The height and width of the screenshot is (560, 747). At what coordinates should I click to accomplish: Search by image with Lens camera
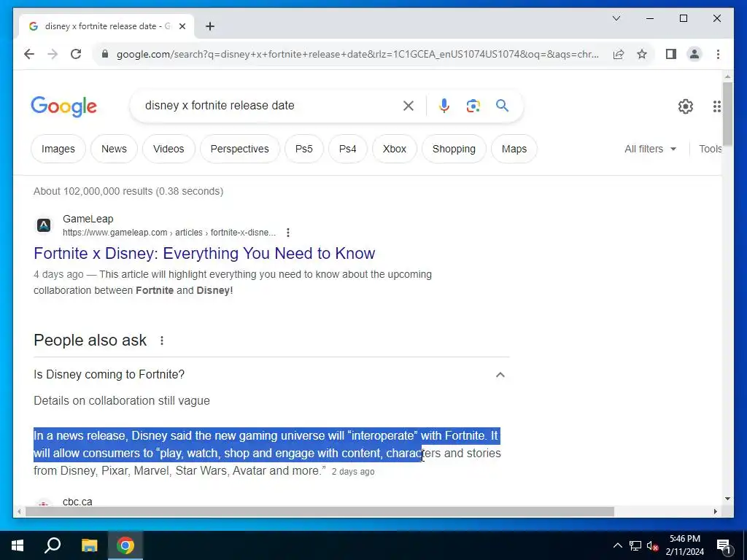[x=473, y=105]
